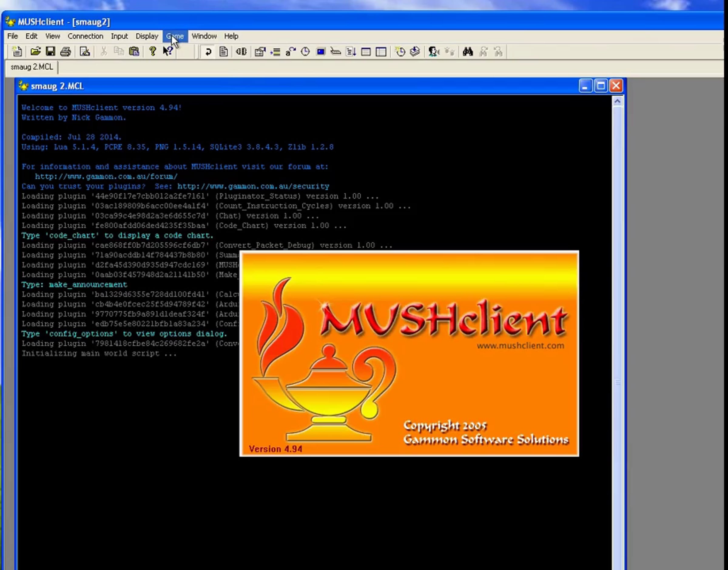The height and width of the screenshot is (570, 728).
Task: Select the smaug 2.MCL world tab
Action: pyautogui.click(x=32, y=67)
